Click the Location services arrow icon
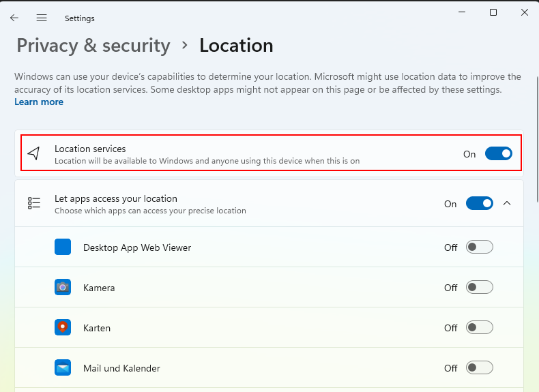Image resolution: width=539 pixels, height=392 pixels. (33, 154)
